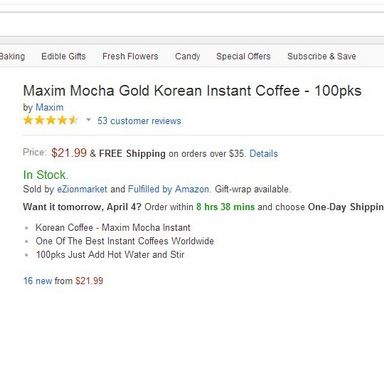Click the Maxim brand link
The width and height of the screenshot is (384, 371).
[x=49, y=107]
